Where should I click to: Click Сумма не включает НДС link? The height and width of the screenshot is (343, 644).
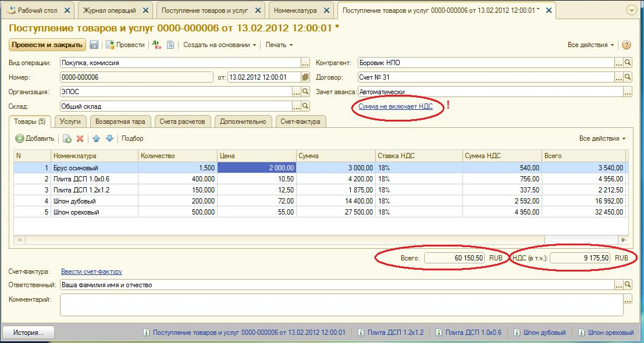(396, 106)
